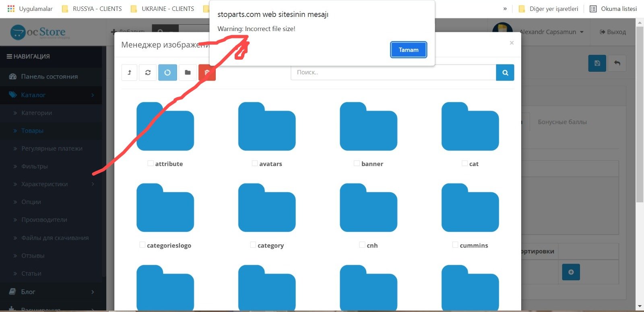Image resolution: width=644 pixels, height=312 pixels.
Task: Click the blue plus button under сортировки
Action: [571, 272]
